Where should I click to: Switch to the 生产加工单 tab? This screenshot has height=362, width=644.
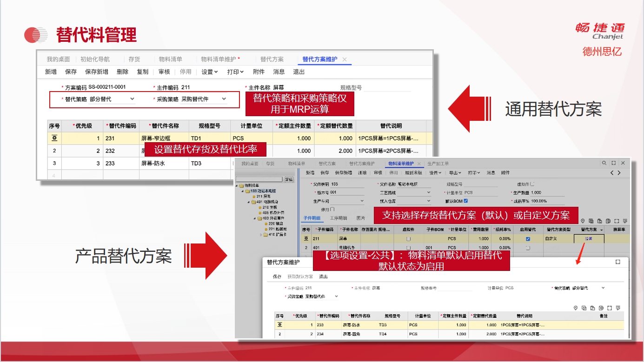[438, 164]
